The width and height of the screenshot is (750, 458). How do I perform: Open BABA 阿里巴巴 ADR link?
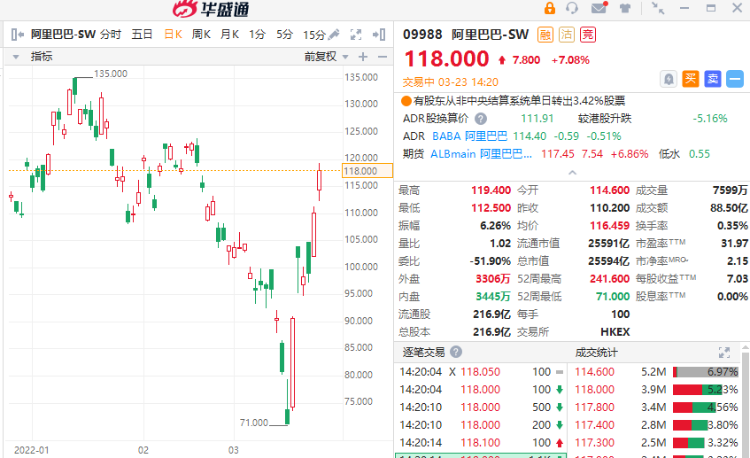(x=469, y=136)
